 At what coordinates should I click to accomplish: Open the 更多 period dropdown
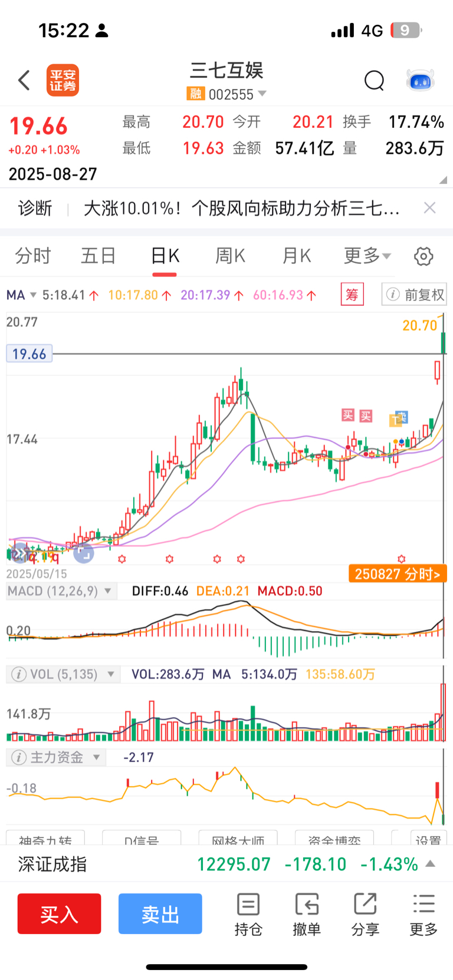[367, 256]
